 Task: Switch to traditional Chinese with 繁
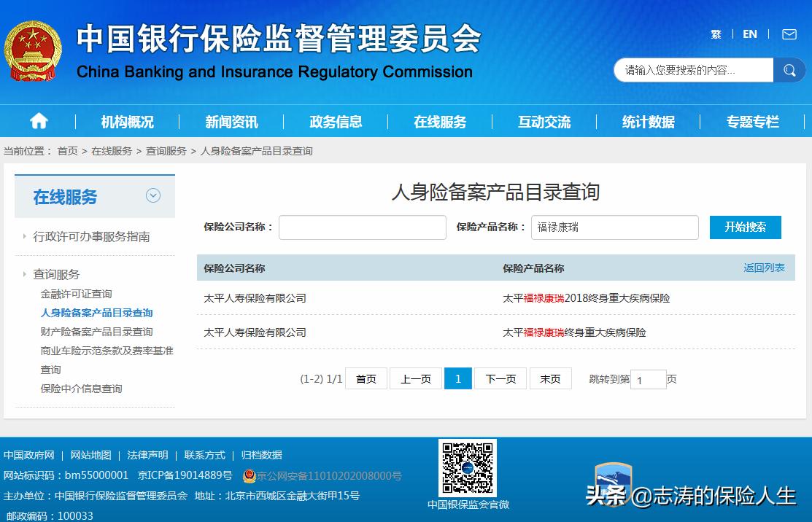(x=715, y=34)
